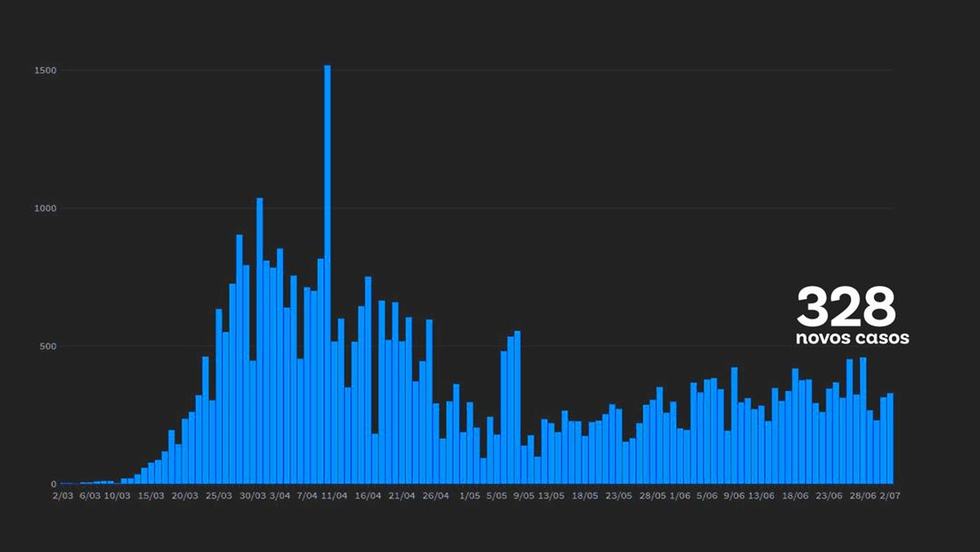Select the 1000 y-axis label
This screenshot has height=552, width=980.
45,208
